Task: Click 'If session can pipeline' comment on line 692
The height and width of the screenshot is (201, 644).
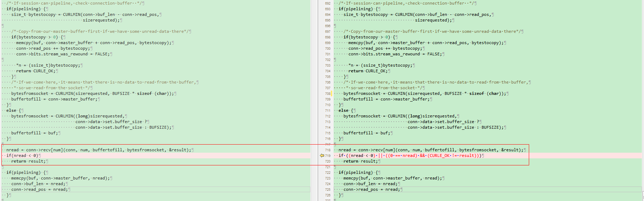Action: tap(406, 3)
